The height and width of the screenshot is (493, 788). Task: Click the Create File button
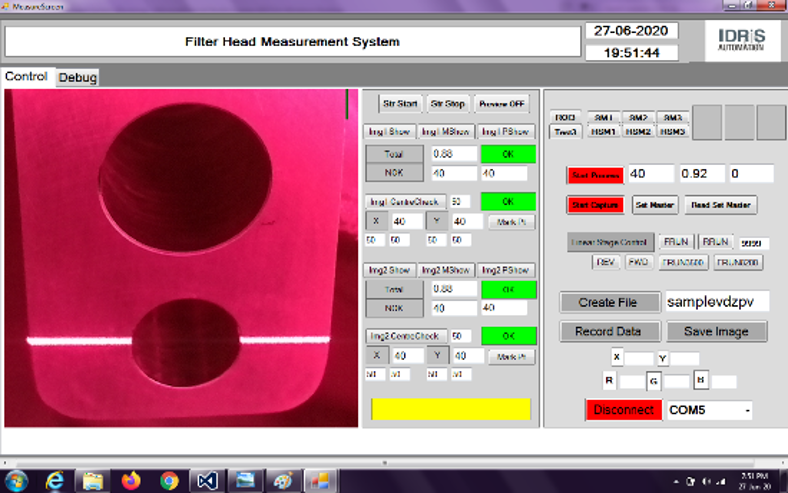[610, 302]
